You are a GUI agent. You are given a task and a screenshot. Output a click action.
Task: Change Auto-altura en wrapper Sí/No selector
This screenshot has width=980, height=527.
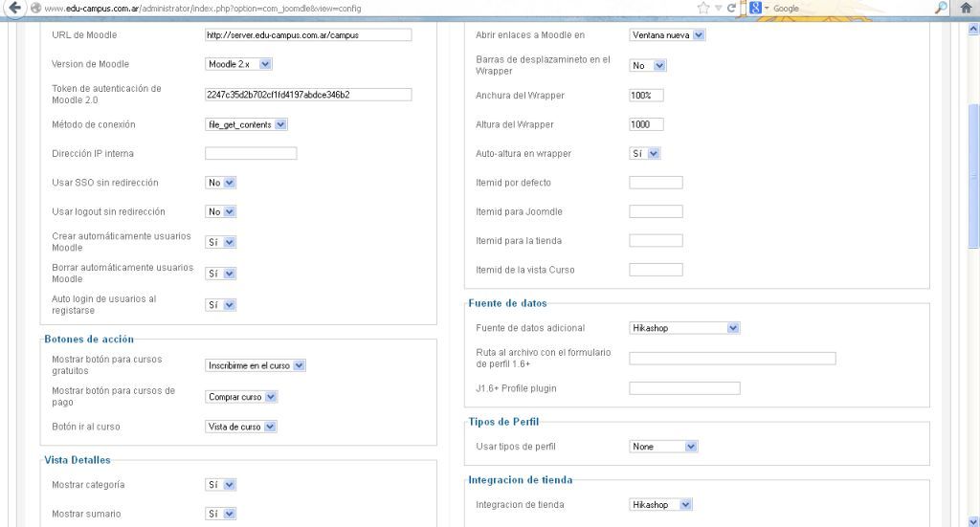(x=645, y=153)
